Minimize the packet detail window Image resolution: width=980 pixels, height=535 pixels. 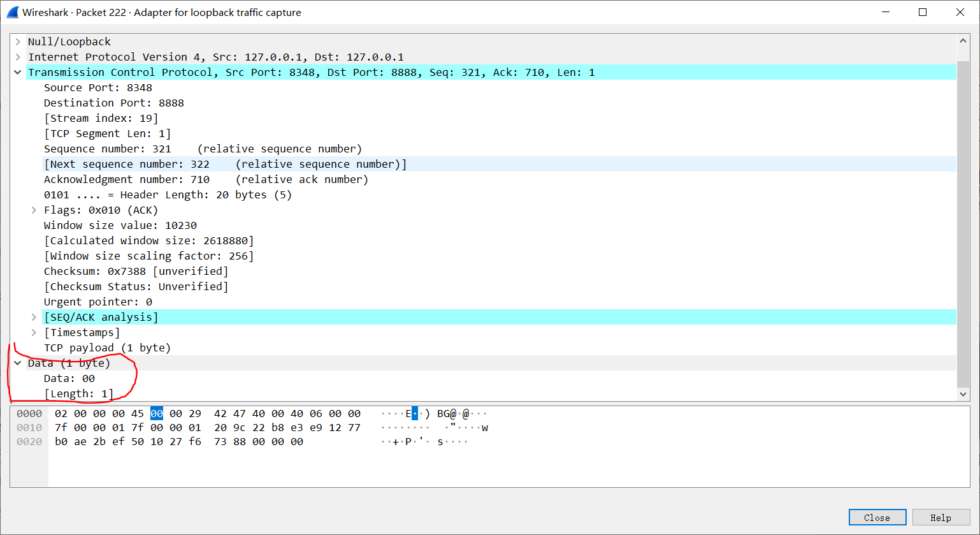[885, 12]
